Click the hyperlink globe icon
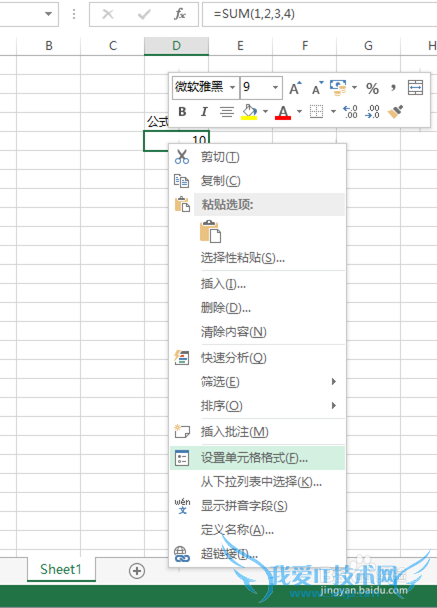 tap(181, 554)
